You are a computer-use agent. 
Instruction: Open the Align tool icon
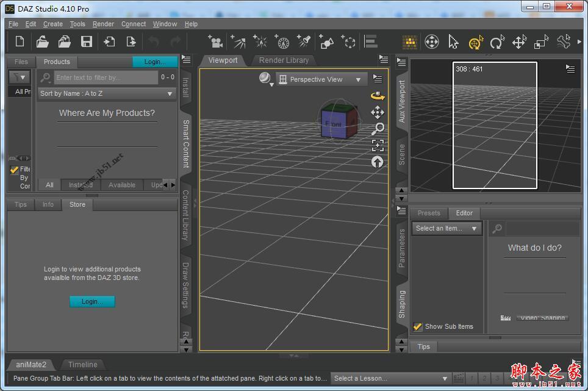point(370,41)
